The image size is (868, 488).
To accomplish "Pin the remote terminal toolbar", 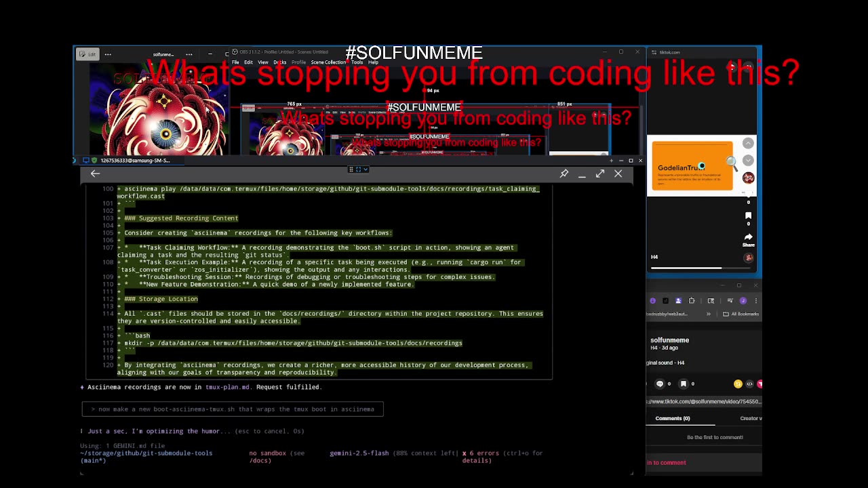I will tap(564, 174).
